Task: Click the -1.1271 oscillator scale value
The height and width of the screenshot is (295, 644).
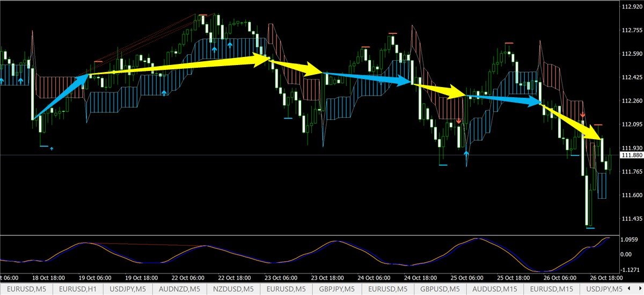Action: [x=631, y=270]
